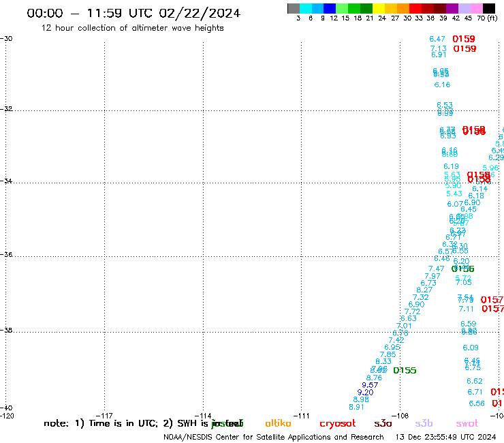Select the wave height value '6.14'

coord(480,189)
